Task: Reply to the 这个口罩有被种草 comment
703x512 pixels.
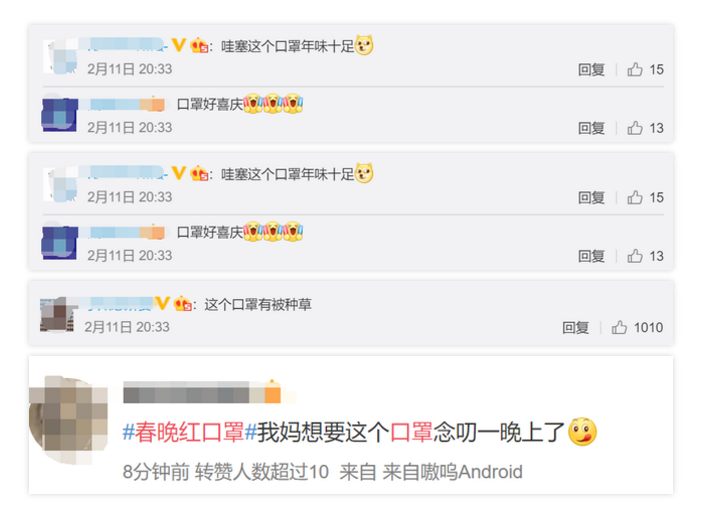Action: 575,328
